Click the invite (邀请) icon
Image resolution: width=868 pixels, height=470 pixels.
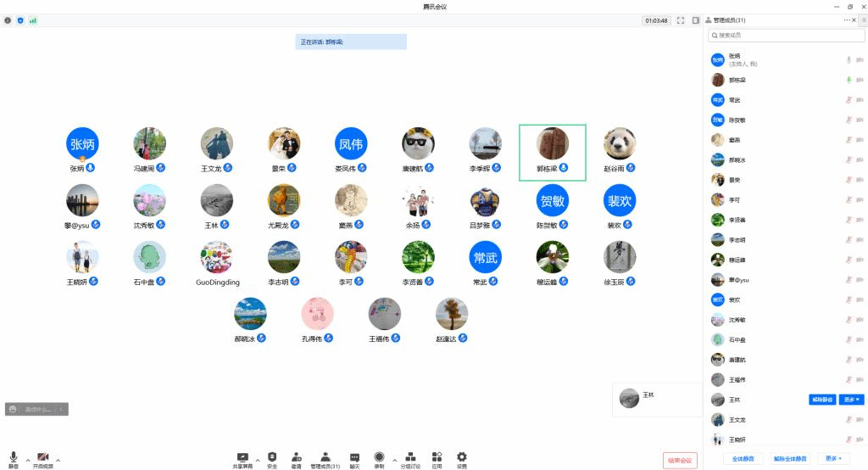(x=297, y=458)
